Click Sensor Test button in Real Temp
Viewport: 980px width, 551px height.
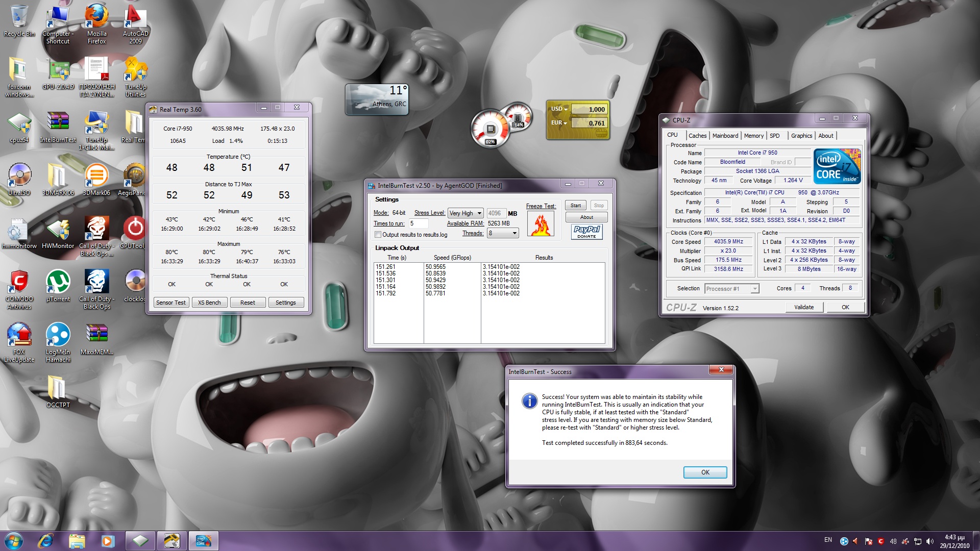click(171, 303)
